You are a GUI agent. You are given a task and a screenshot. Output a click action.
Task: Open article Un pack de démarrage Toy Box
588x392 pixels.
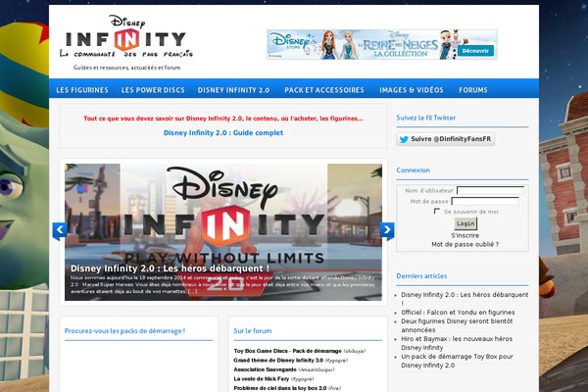click(457, 361)
